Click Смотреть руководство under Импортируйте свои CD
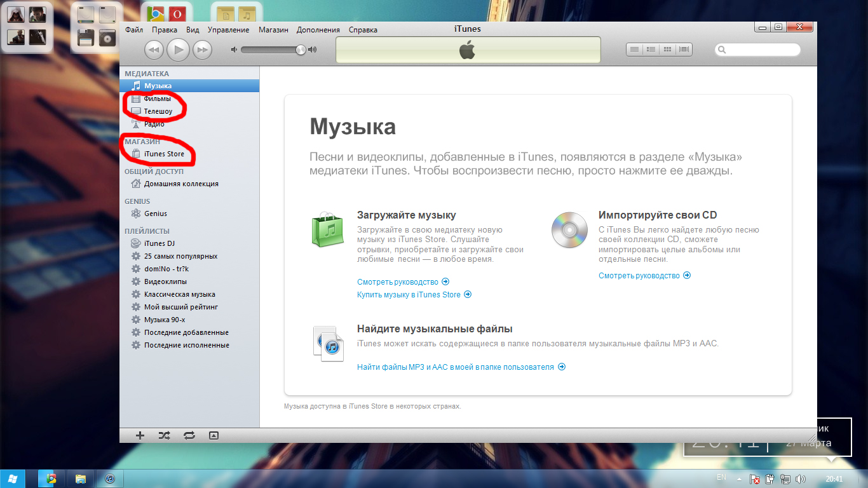 click(644, 276)
